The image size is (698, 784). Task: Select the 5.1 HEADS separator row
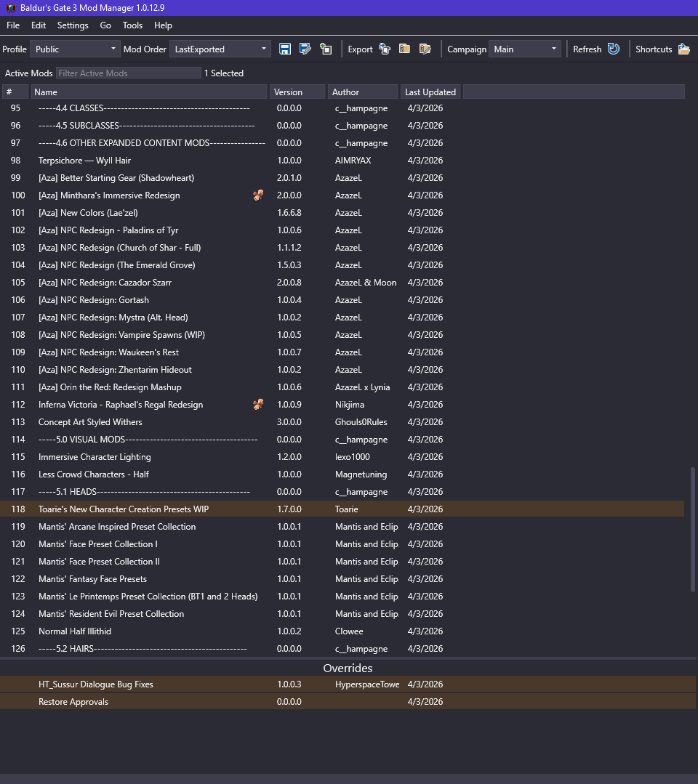click(342, 492)
